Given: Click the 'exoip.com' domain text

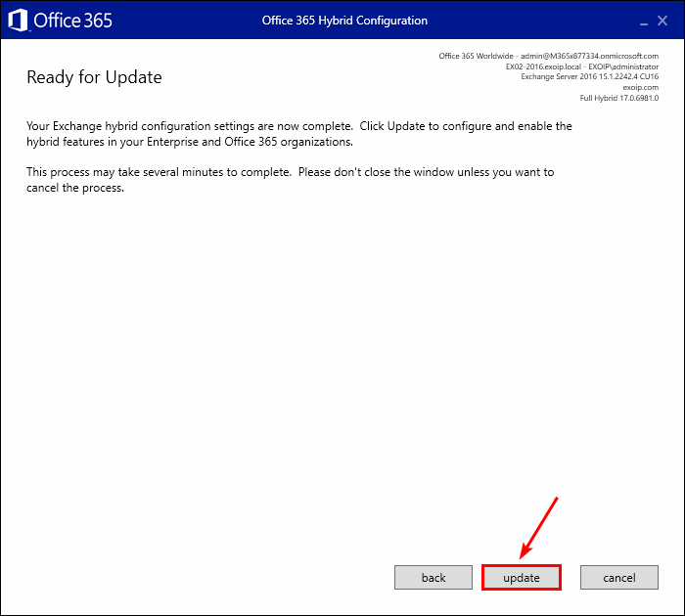Looking at the screenshot, I should coord(641,87).
